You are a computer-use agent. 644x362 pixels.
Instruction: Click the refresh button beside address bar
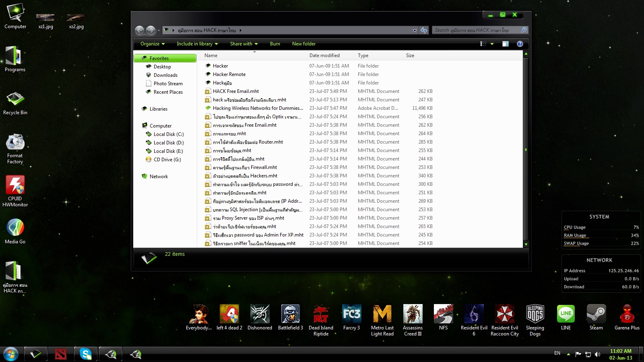tap(424, 30)
